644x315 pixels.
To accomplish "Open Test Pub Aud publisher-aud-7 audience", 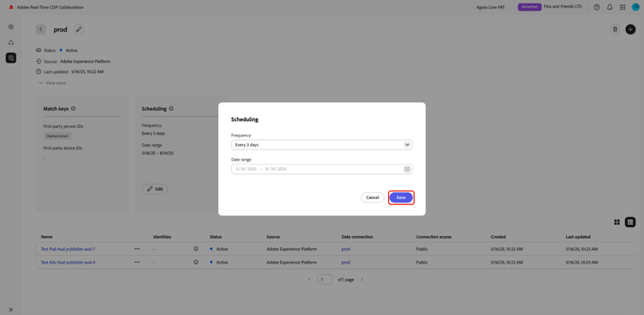I will coord(68,249).
